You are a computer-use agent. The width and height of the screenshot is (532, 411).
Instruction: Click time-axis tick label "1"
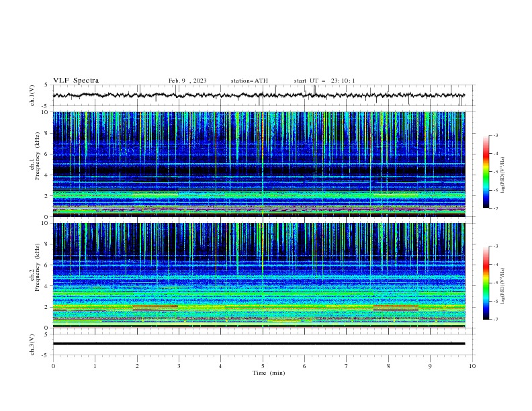click(x=95, y=366)
